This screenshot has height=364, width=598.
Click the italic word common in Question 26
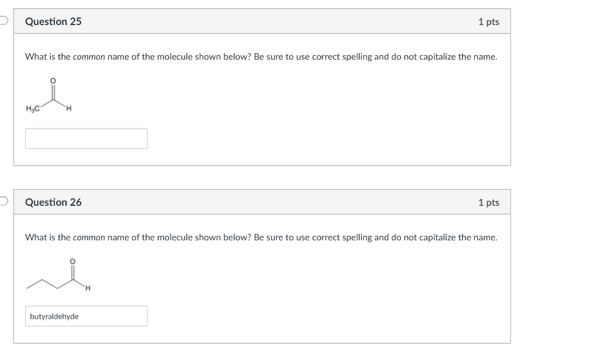click(89, 237)
